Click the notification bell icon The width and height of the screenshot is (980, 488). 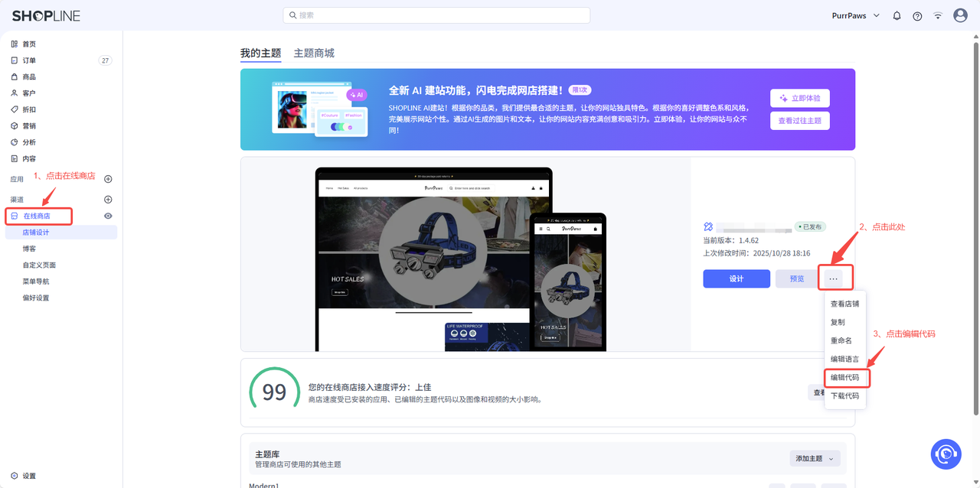point(897,16)
